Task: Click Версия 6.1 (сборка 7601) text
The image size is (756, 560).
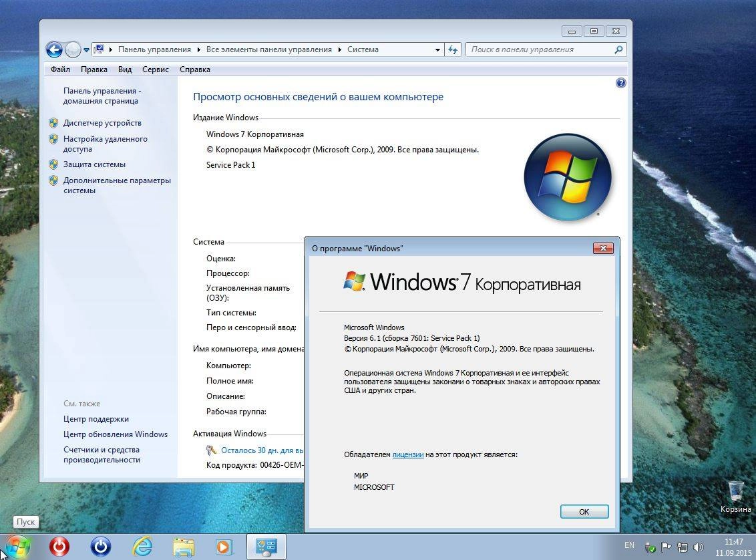Action: [412, 338]
